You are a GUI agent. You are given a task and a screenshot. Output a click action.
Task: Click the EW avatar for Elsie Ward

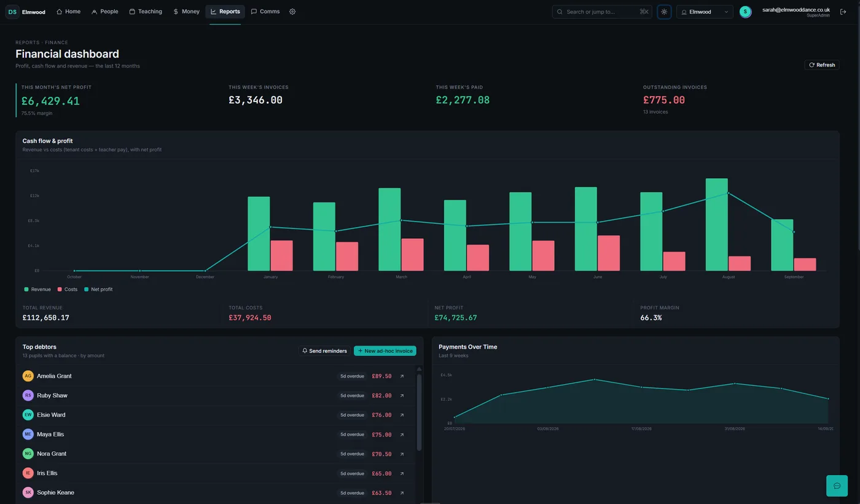click(x=28, y=415)
